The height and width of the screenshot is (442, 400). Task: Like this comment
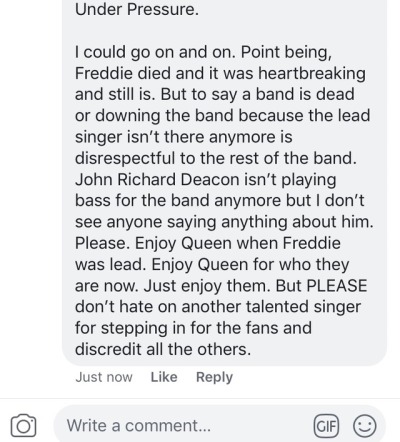click(164, 377)
